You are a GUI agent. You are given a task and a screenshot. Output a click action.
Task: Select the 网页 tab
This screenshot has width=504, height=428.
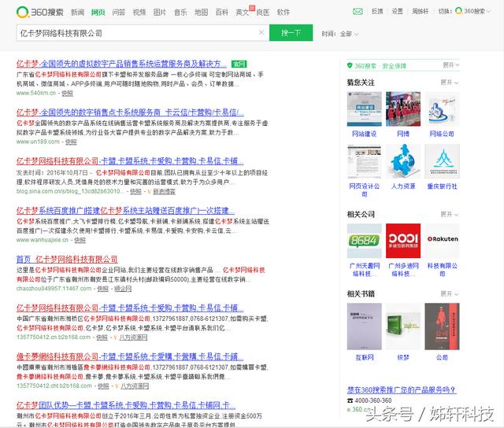(98, 13)
